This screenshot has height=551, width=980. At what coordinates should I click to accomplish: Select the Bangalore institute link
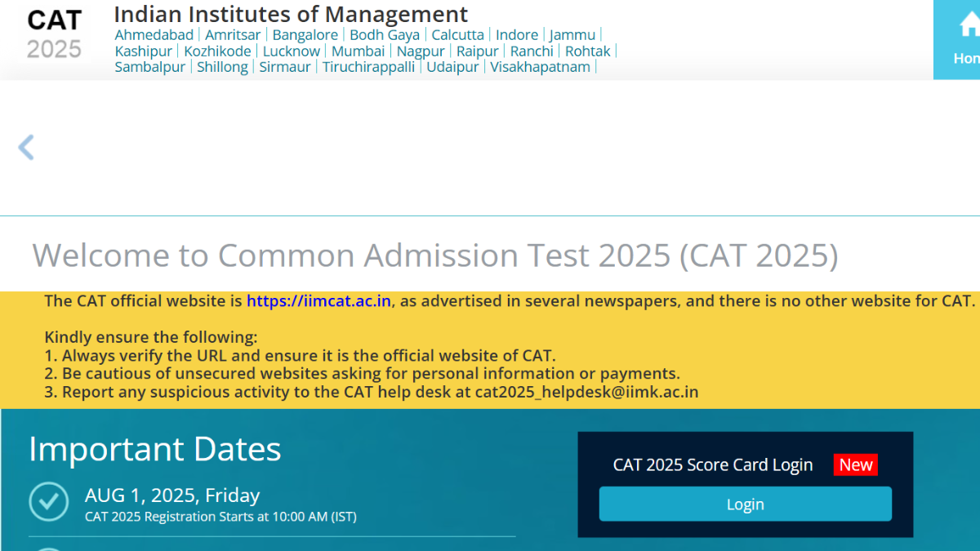[x=305, y=34]
